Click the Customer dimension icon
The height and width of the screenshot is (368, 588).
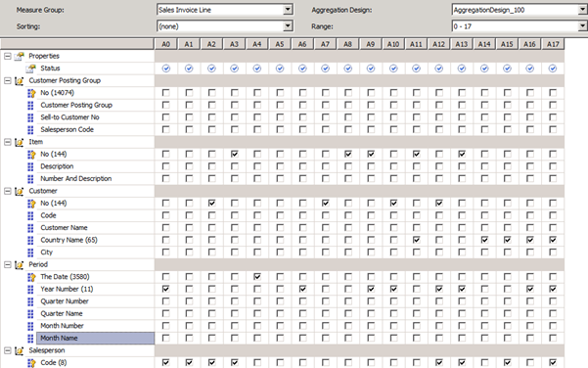tap(20, 191)
